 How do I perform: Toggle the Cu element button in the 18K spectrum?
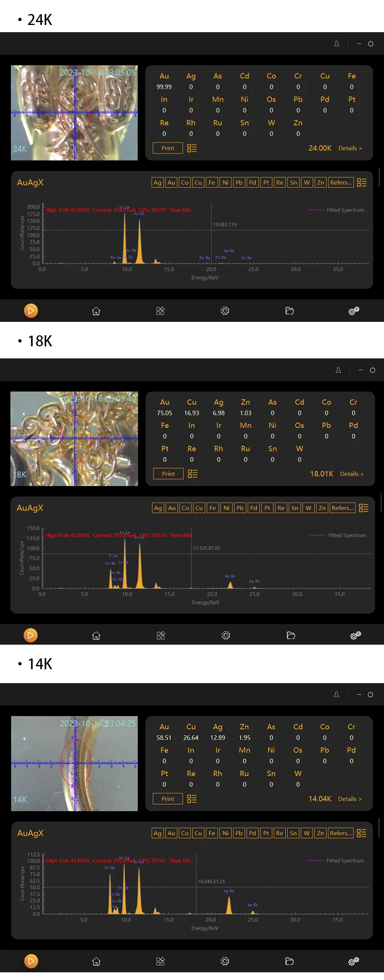[x=199, y=508]
